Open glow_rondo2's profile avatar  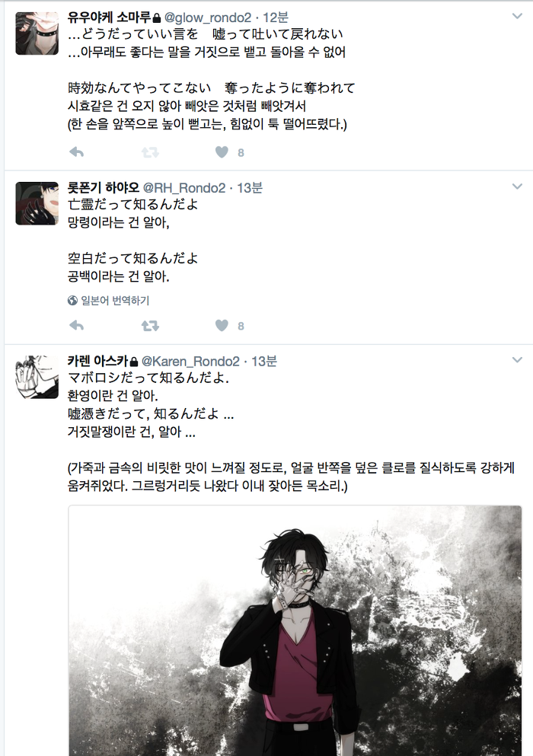(x=37, y=33)
